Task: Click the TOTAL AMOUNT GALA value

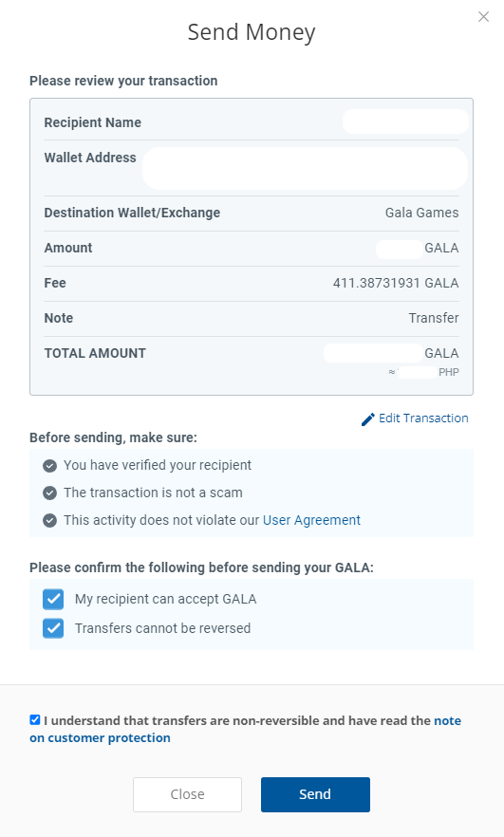Action: click(391, 353)
